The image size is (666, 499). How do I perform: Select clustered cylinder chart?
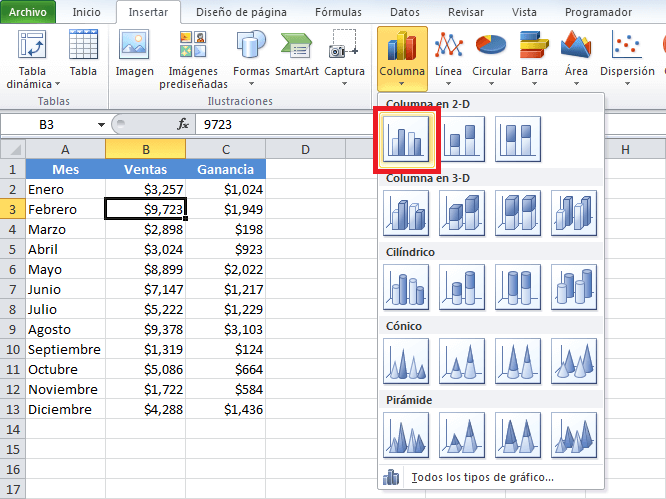pyautogui.click(x=406, y=287)
